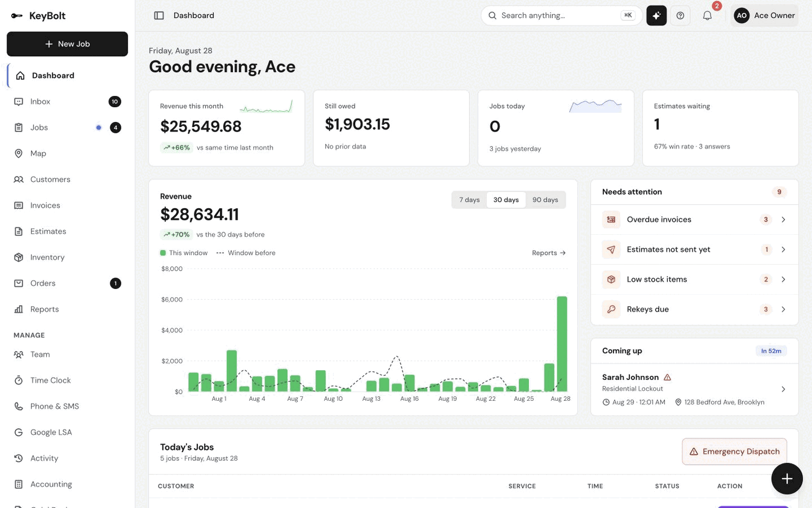Click the This window legend item
Image resolution: width=812 pixels, height=508 pixels.
coord(184,253)
